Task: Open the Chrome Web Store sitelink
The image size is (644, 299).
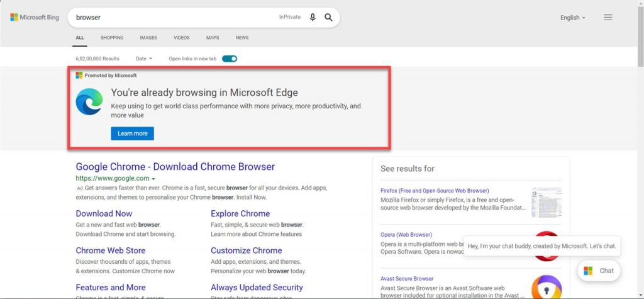Action: pyautogui.click(x=111, y=251)
